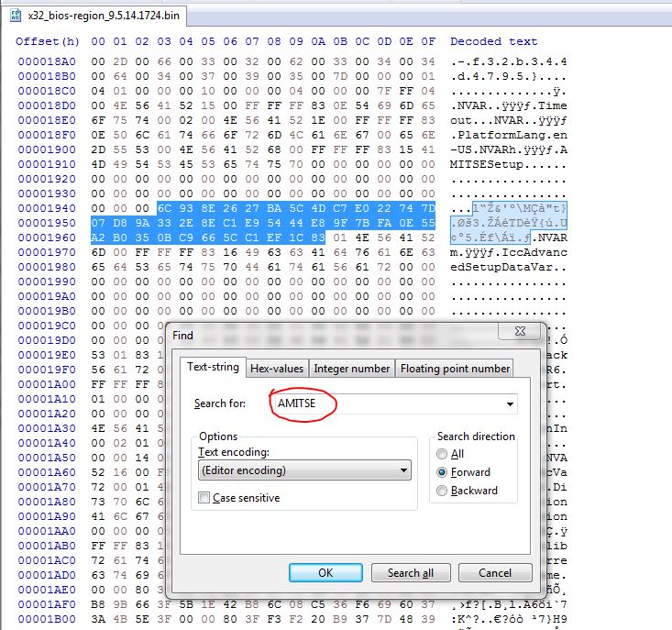Click offset row 000018D0
This screenshot has width=672, height=630.
click(x=47, y=105)
